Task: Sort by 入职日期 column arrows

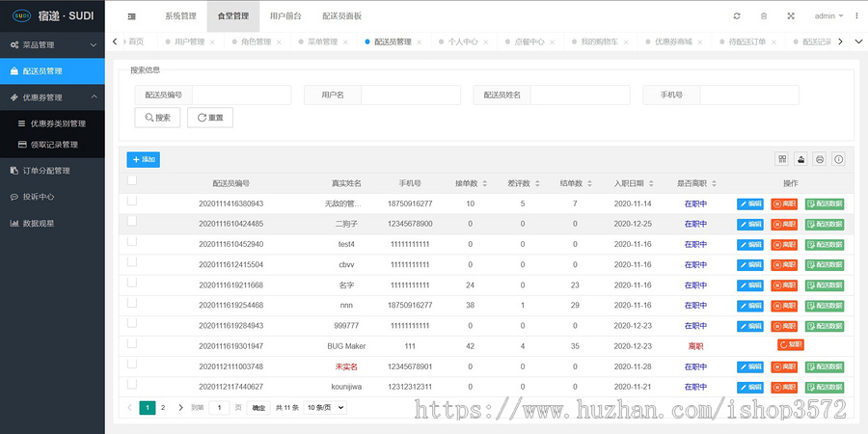Action: coord(651,183)
